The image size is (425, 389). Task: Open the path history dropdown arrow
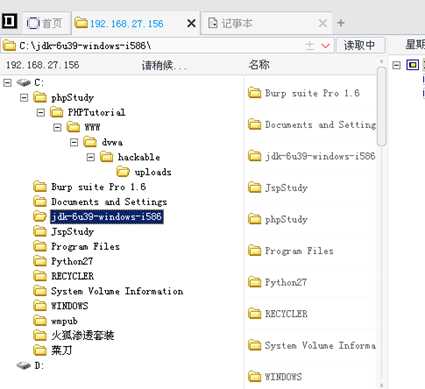click(325, 46)
